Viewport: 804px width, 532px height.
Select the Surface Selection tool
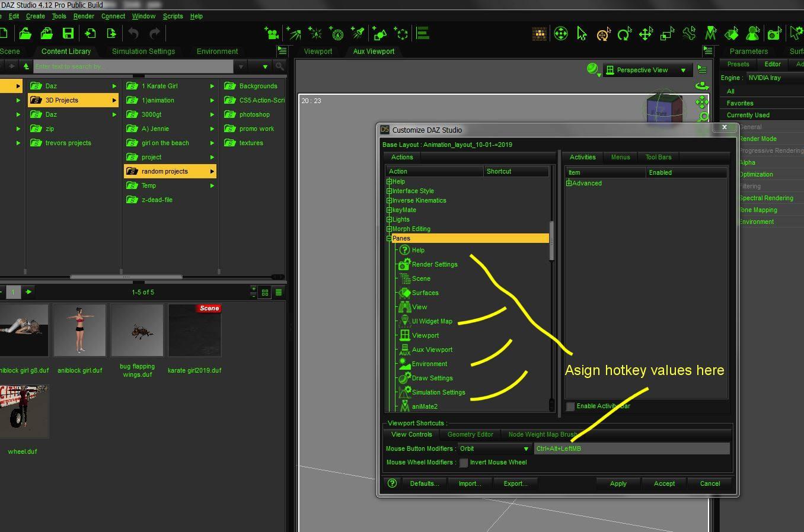coord(732,34)
